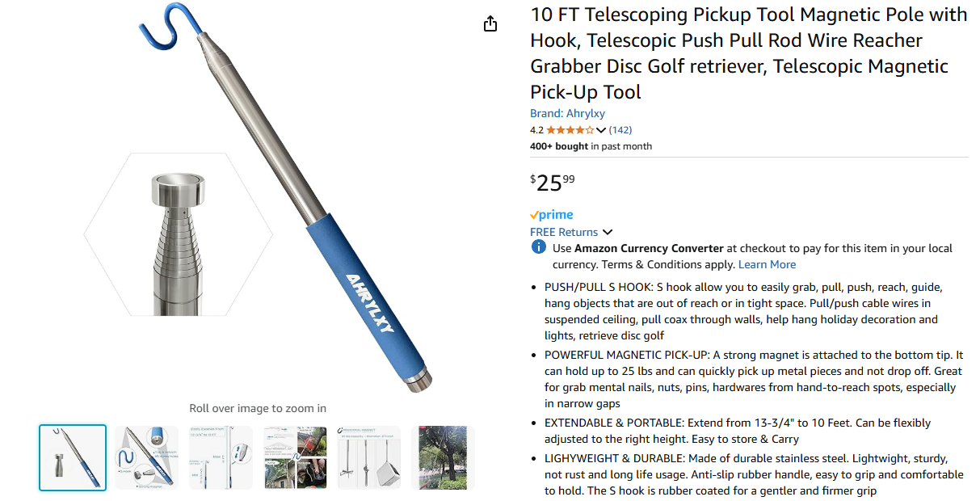Click the blue info circle icon
Image resolution: width=980 pixels, height=501 pixels.
tap(538, 247)
